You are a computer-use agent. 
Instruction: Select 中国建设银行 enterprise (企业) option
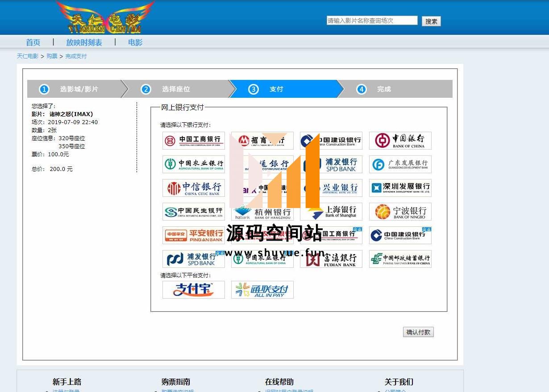pos(400,235)
